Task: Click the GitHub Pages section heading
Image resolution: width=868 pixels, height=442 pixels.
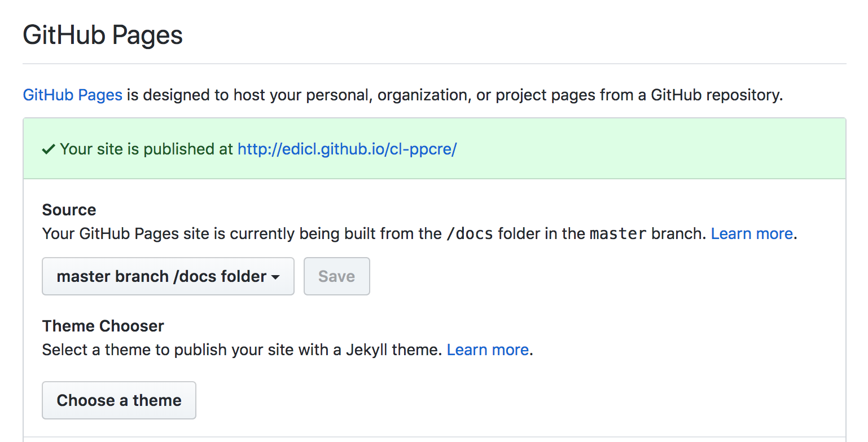Action: tap(103, 35)
